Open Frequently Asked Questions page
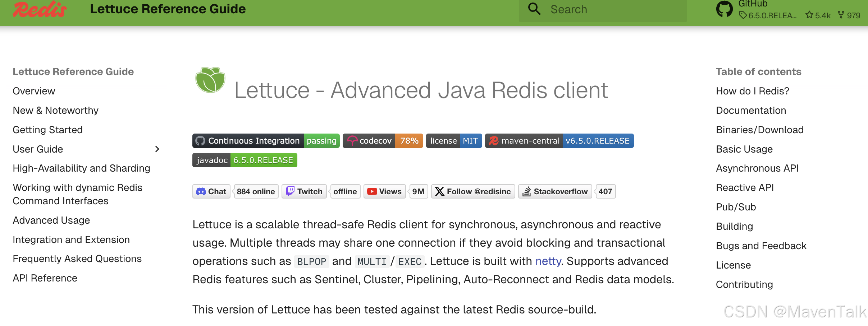 [77, 259]
